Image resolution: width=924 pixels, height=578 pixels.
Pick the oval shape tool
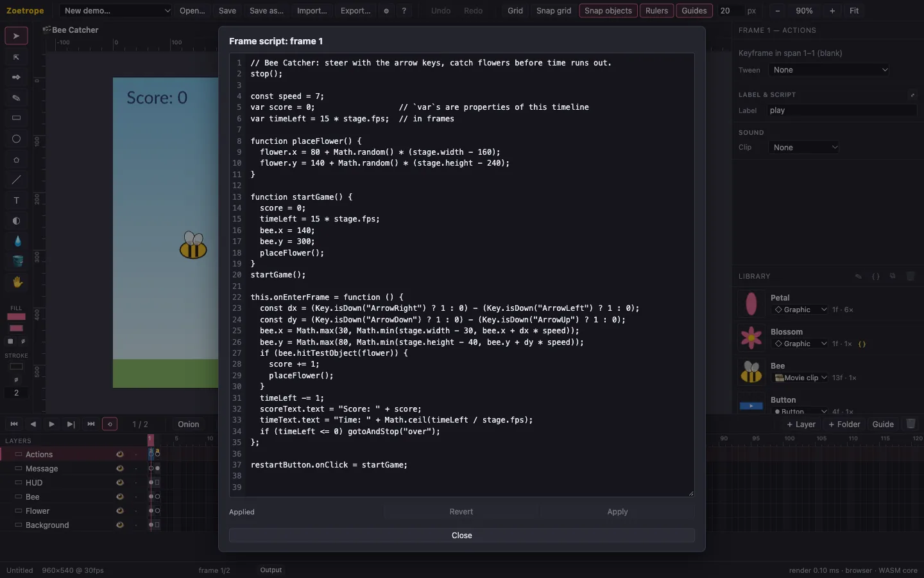click(x=17, y=139)
